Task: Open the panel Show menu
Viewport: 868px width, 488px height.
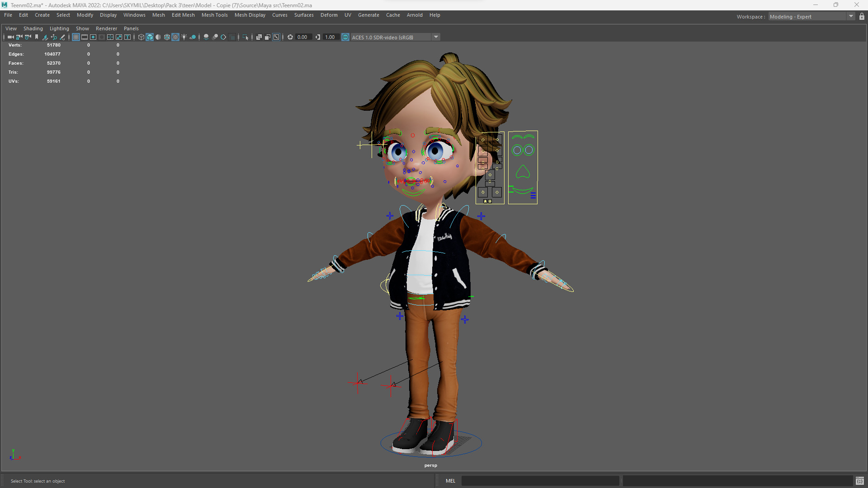Action: [x=82, y=28]
